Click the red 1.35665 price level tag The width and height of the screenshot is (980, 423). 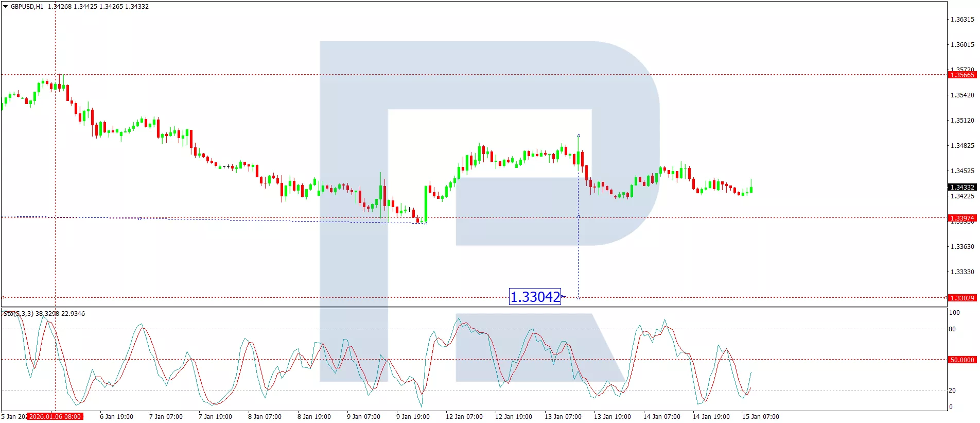pyautogui.click(x=961, y=75)
